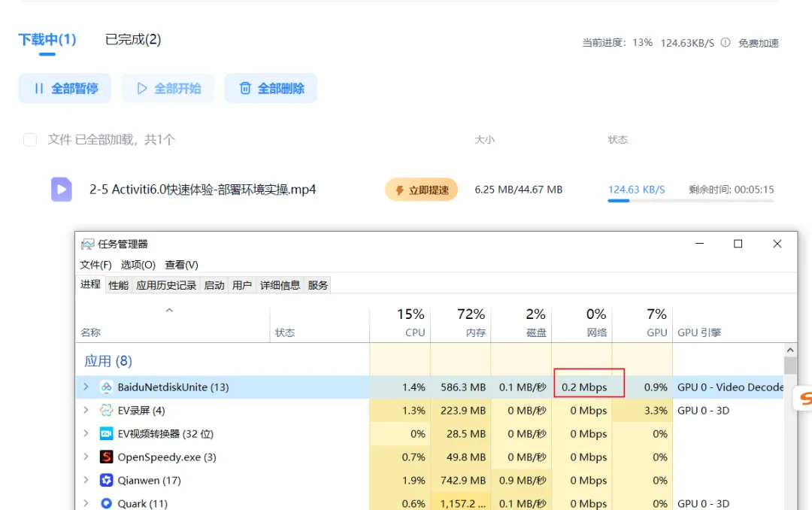
Task: Click the 124.63 KB/S speed in file row
Action: coord(637,190)
